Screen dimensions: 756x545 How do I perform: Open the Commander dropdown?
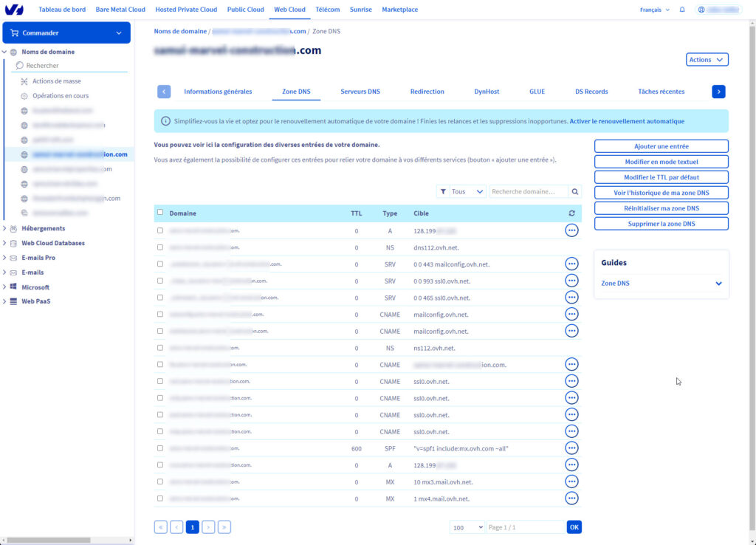66,32
